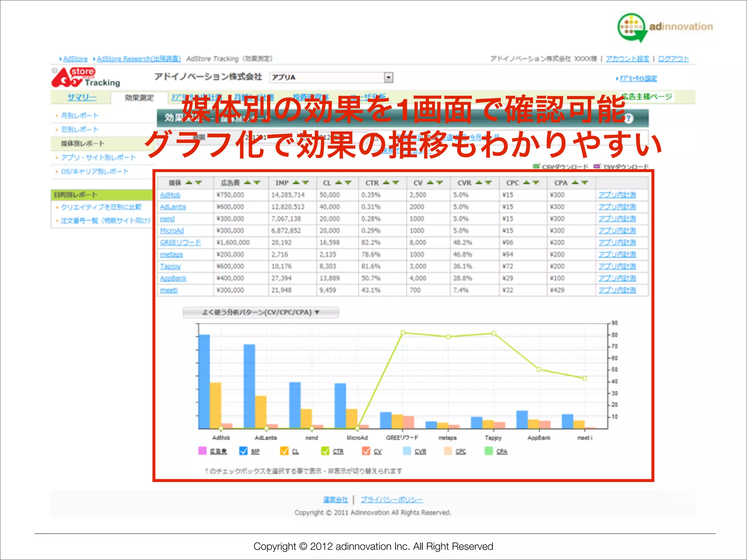747x560 pixels.
Task: Sort CPC column ascending arrow
Action: 526,182
